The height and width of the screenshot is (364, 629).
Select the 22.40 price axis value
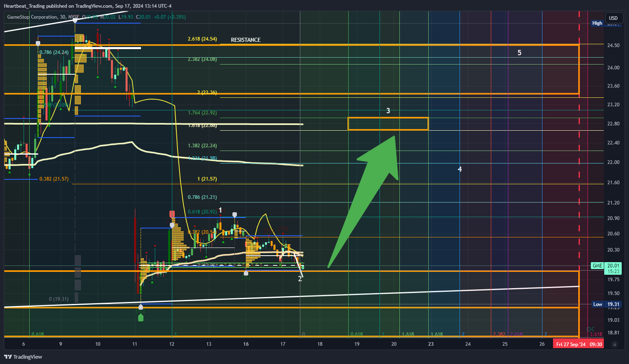(613, 143)
